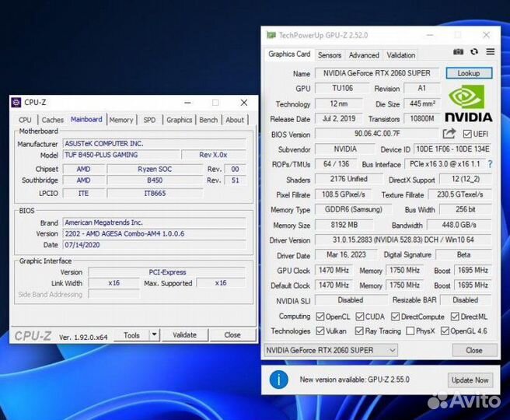Click the Driver Version field in GPU-Z
The image size is (510, 420).
[x=403, y=240]
